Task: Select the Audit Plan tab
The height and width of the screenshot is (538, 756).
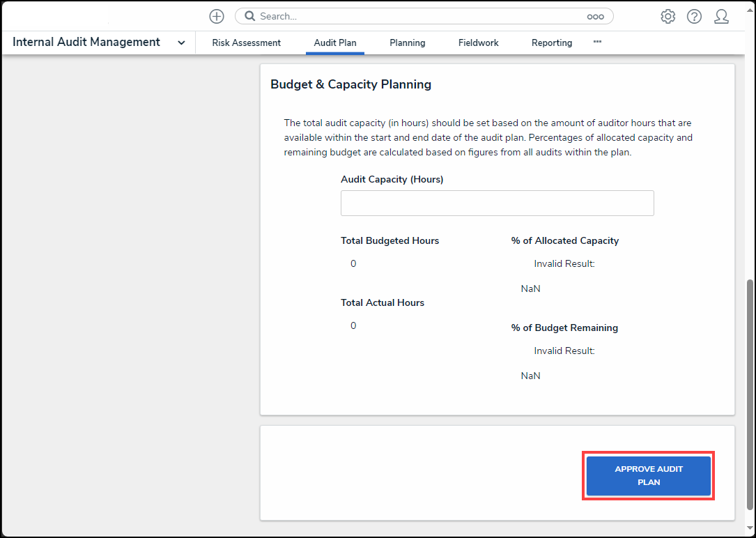Action: click(x=334, y=43)
